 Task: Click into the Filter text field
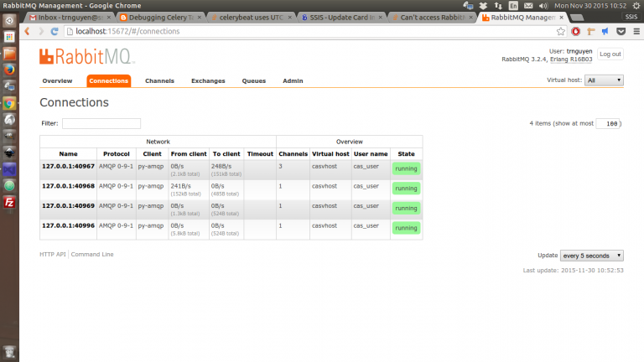(x=101, y=123)
